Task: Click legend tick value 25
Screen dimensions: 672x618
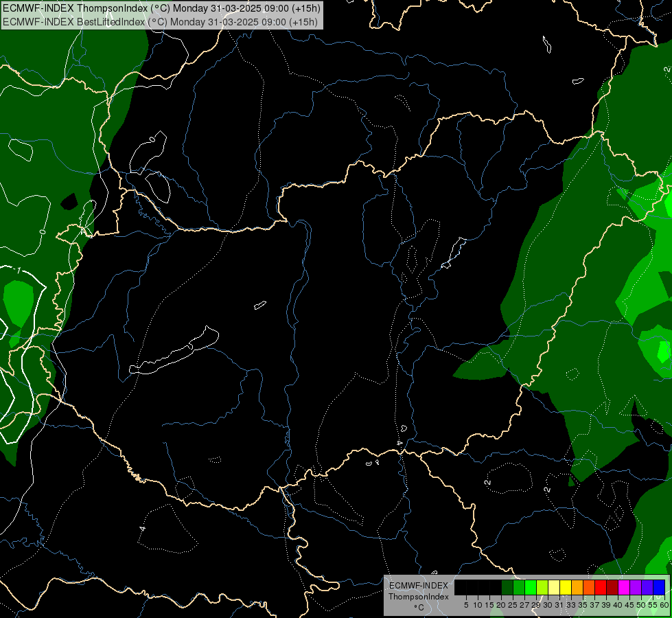Action: tap(513, 605)
